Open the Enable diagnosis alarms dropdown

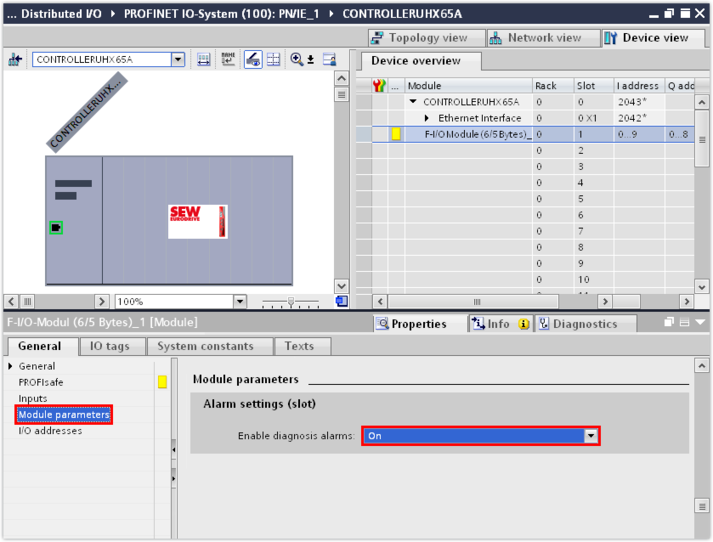(591, 436)
